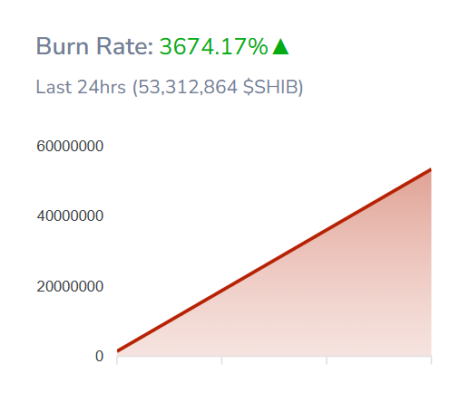Click the midpoint of the red trend line
This screenshot has width=460, height=402.
click(274, 260)
